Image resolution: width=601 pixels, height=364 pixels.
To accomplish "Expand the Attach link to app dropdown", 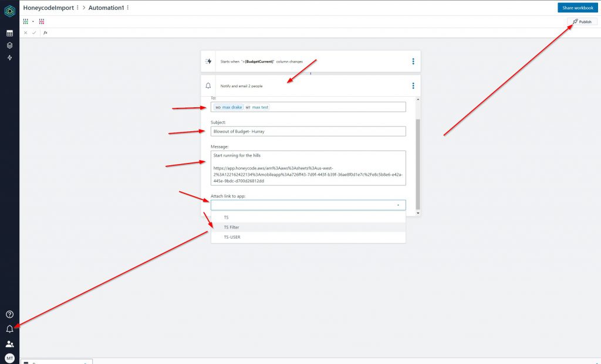I will pyautogui.click(x=308, y=205).
